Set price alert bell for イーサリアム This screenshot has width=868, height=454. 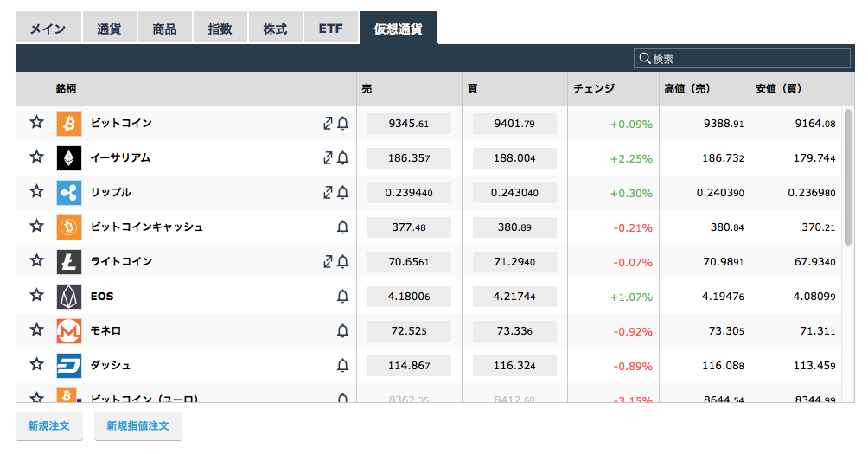point(342,157)
